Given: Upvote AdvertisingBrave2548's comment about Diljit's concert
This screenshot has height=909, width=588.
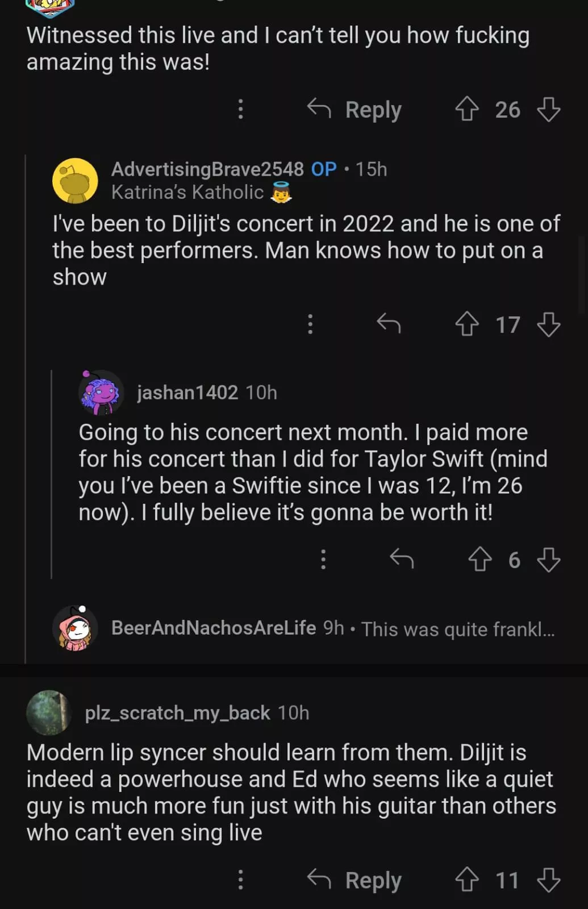Looking at the screenshot, I should click(x=467, y=324).
